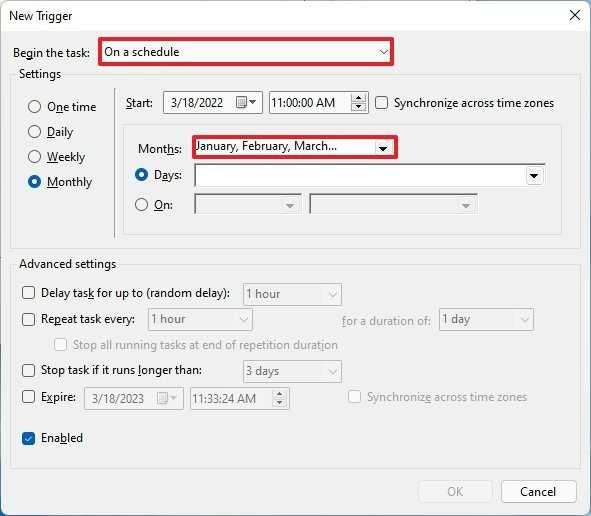Check Stop task if it runs longer than

28,370
